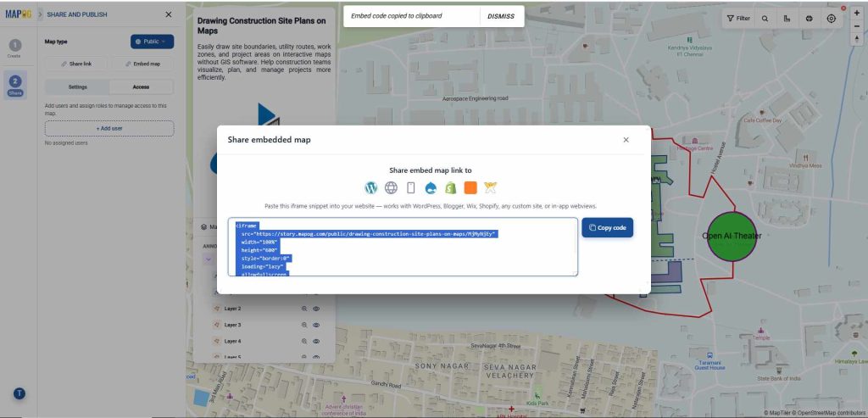Close the Share and Publish panel
The image size is (868, 418).
point(169,14)
